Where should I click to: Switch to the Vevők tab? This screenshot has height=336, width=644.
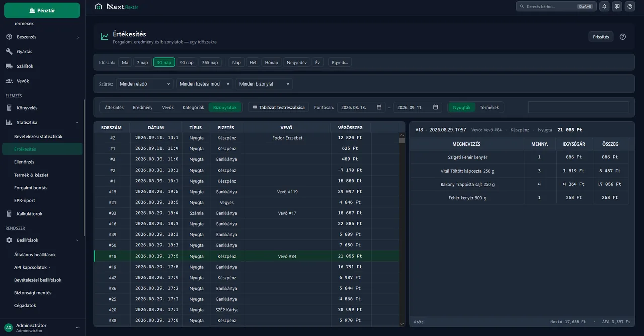click(168, 107)
